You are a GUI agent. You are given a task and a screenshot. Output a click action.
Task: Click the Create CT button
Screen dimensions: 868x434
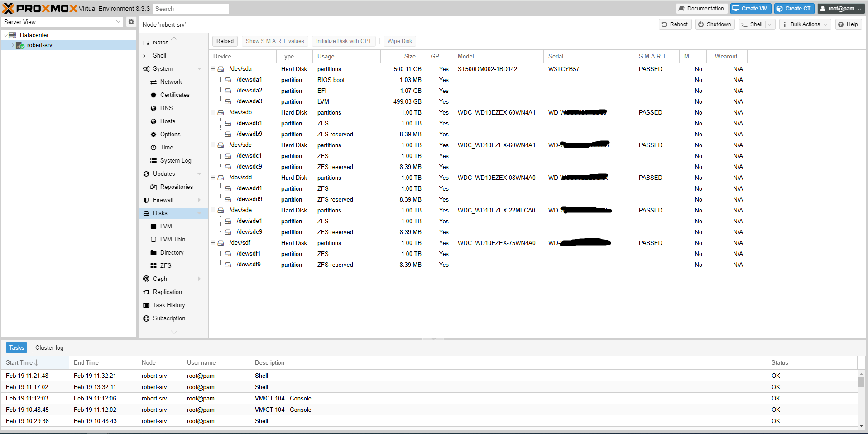pos(794,9)
